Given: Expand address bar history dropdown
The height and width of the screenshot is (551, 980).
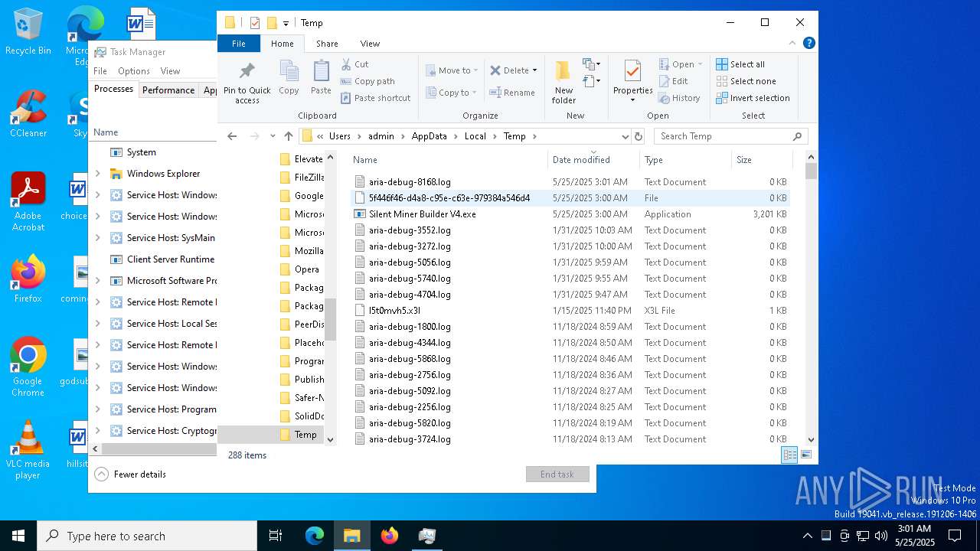Looking at the screenshot, I should point(626,136).
